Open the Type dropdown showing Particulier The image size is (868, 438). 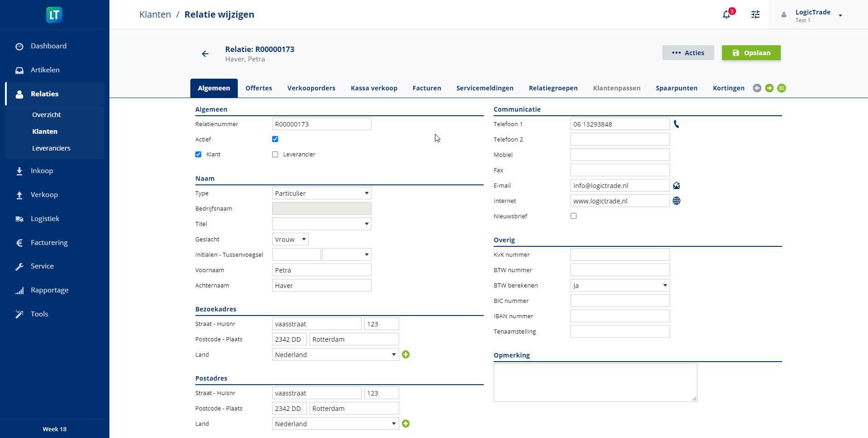[321, 193]
